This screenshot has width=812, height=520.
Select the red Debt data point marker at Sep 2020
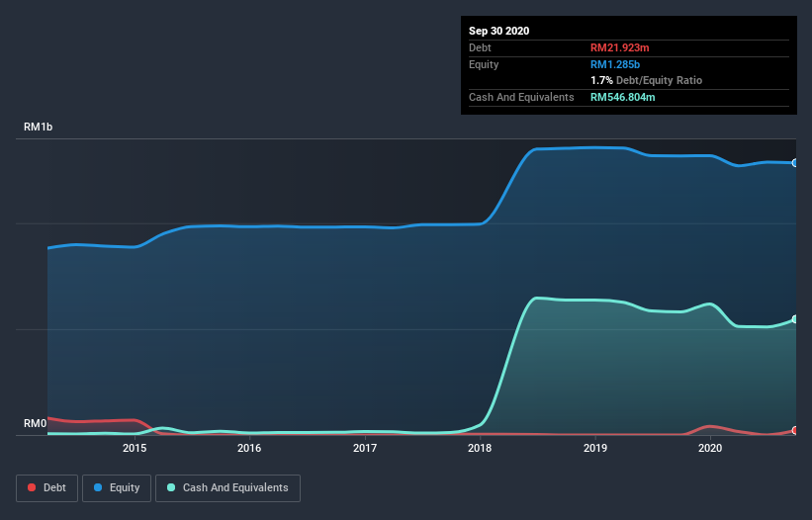coord(795,430)
